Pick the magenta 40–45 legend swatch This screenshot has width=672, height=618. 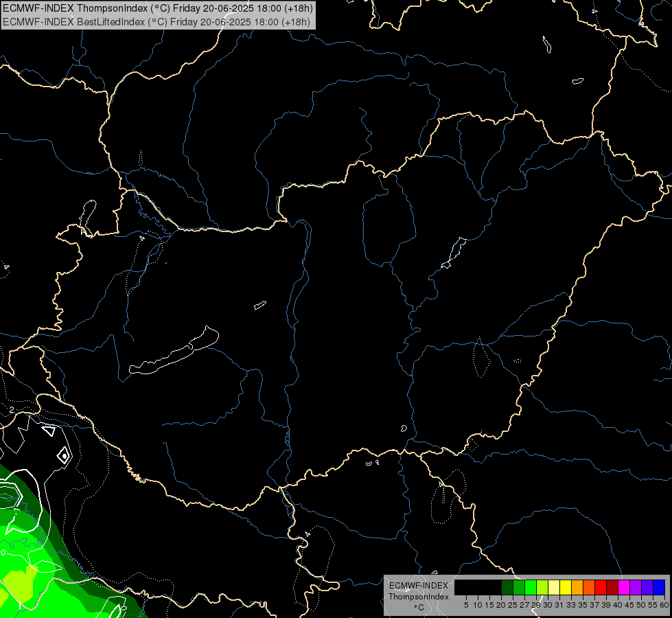pyautogui.click(x=624, y=587)
